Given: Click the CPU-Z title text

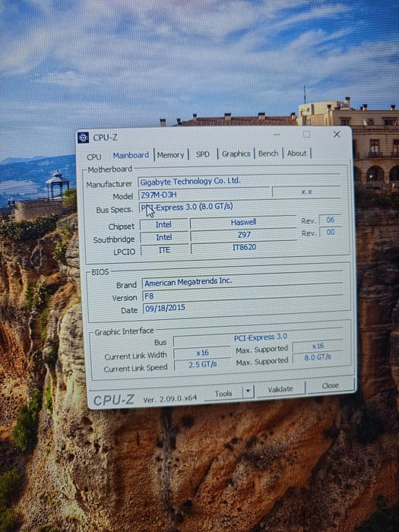Looking at the screenshot, I should pos(105,138).
